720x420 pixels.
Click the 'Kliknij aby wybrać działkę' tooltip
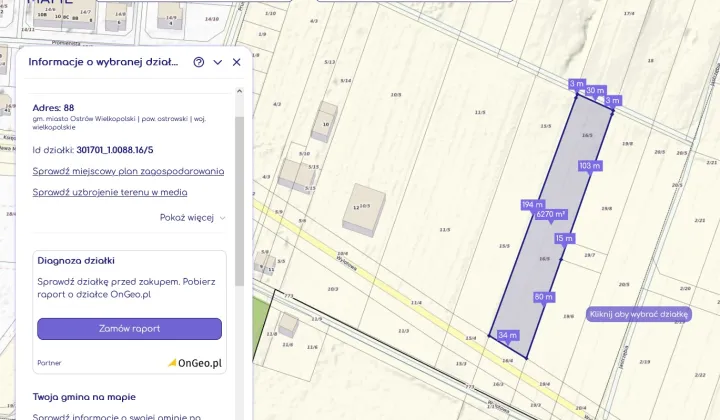[x=640, y=314]
